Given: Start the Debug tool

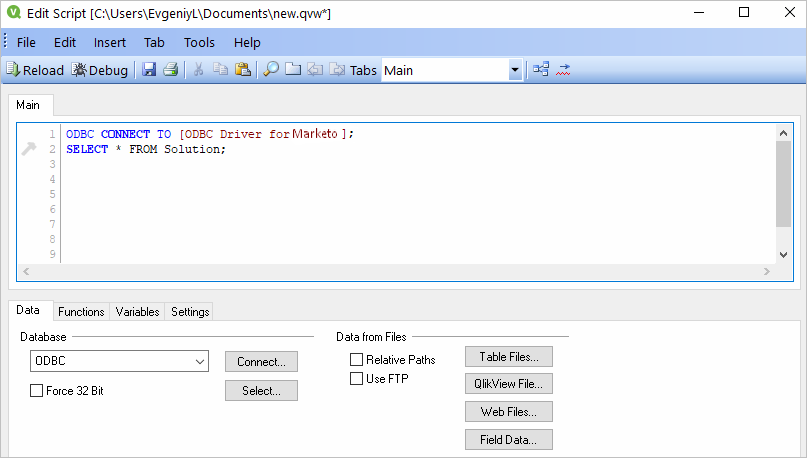Looking at the screenshot, I should click(x=99, y=70).
